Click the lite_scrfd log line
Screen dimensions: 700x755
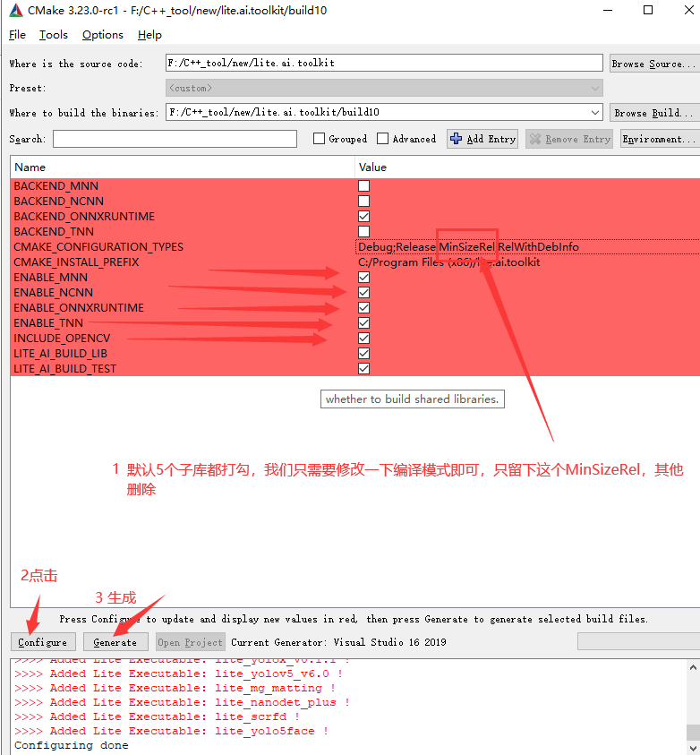(x=158, y=716)
